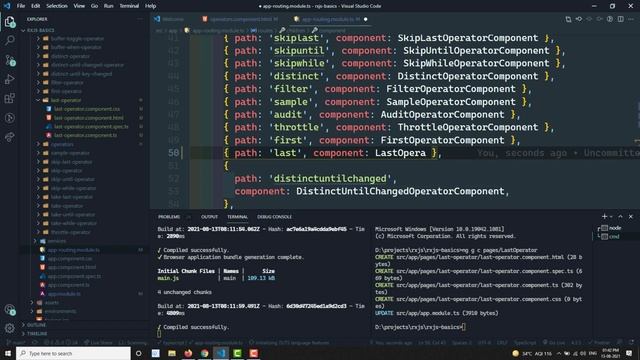Expand the take-while-operator folder
Screen dimensions: 640x360
(x=73, y=223)
